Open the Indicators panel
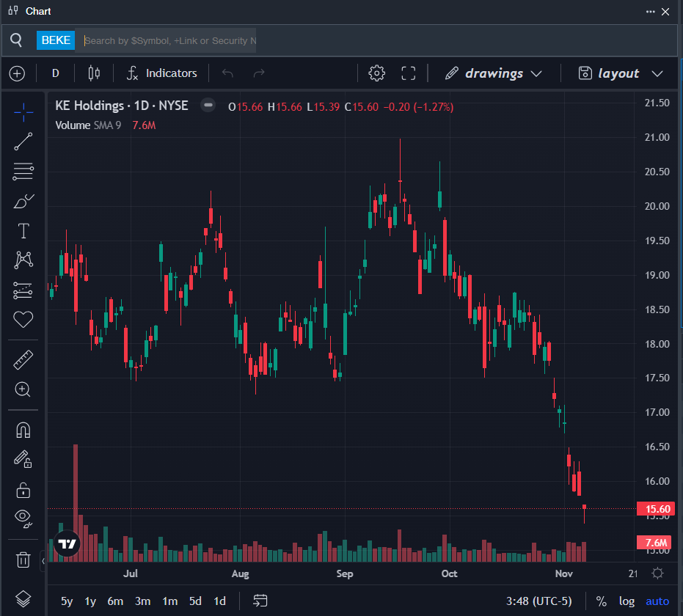The image size is (683, 616). (x=161, y=73)
